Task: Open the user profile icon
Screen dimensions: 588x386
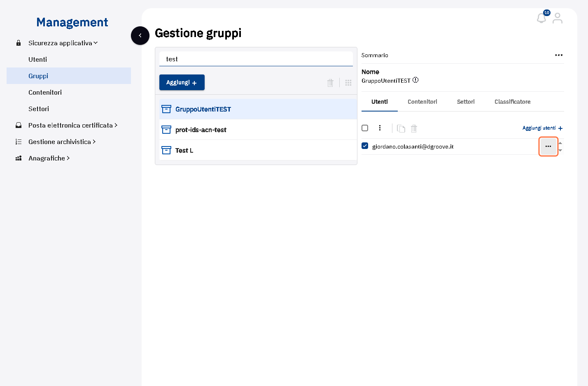Action: (x=558, y=18)
